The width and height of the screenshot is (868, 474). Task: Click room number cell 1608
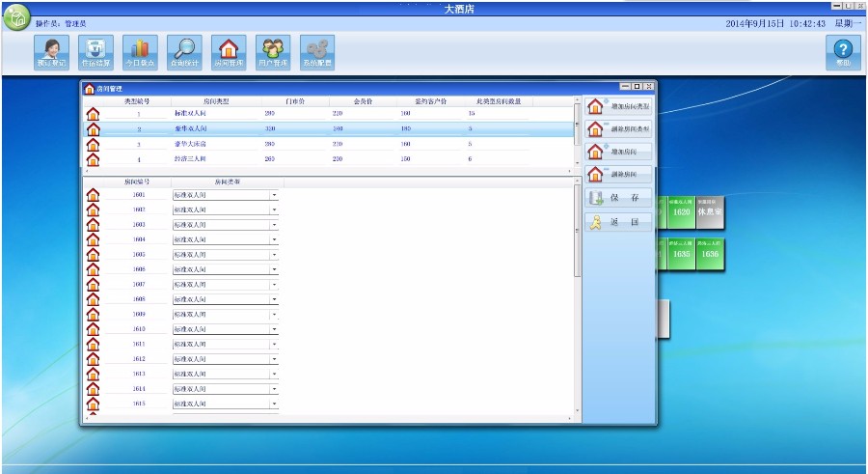point(138,299)
